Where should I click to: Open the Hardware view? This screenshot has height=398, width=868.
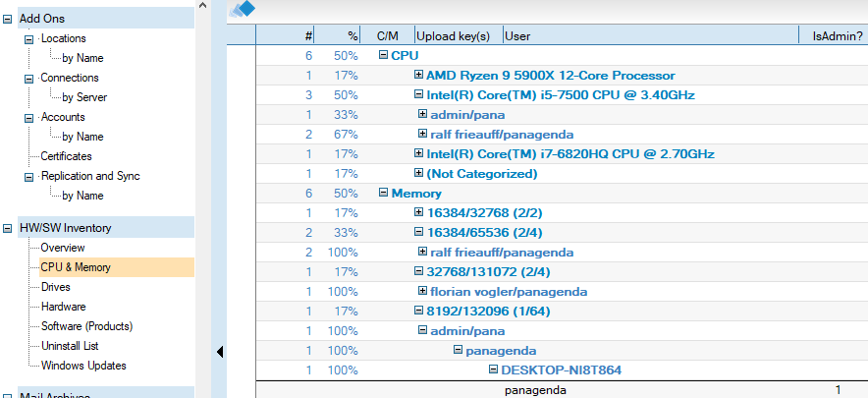[63, 307]
